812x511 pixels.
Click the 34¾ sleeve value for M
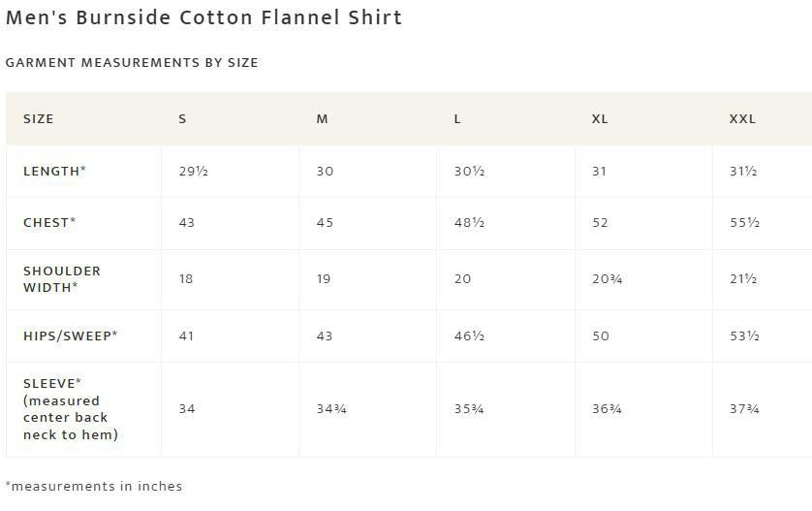(331, 409)
